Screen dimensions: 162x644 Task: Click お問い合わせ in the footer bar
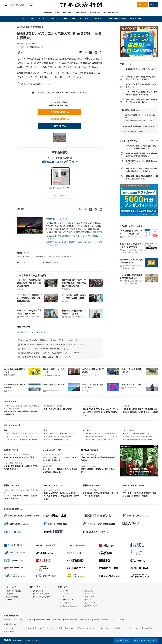122,640
